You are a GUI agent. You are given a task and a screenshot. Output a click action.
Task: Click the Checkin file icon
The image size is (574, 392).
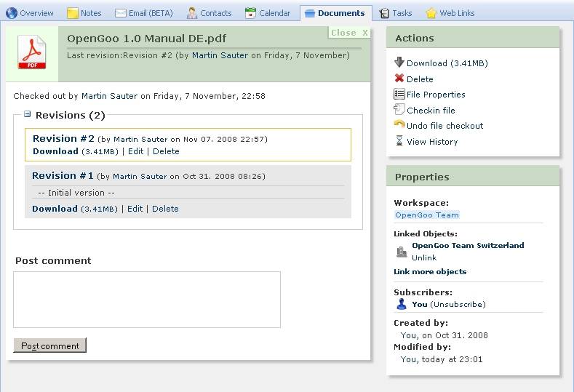tap(399, 110)
